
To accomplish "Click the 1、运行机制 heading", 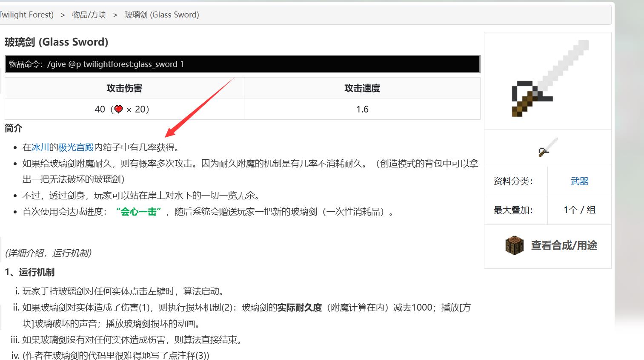I will click(30, 272).
